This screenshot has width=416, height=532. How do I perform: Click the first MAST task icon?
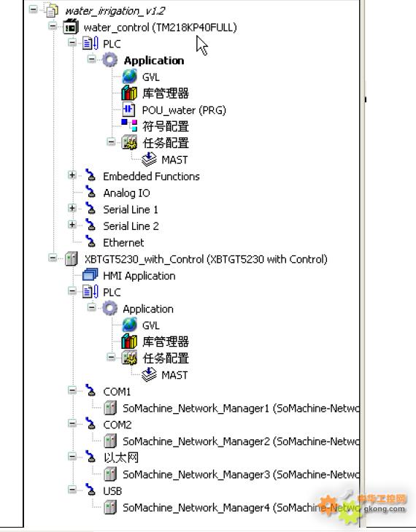coord(149,160)
